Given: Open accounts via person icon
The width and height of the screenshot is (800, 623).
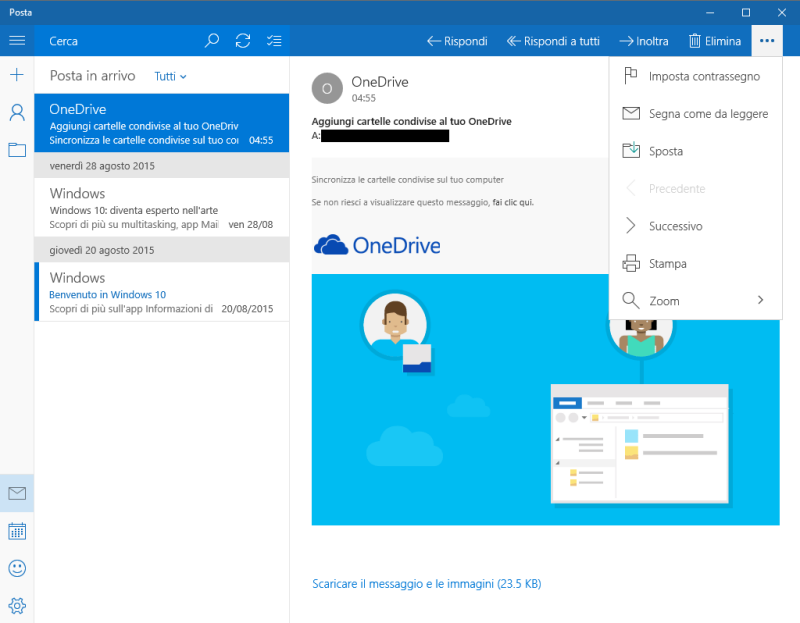Looking at the screenshot, I should point(17,112).
